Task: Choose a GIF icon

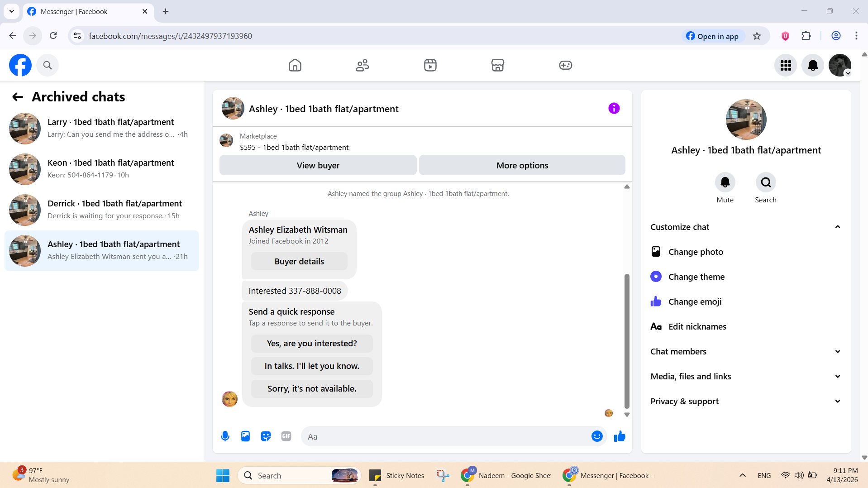Action: (x=286, y=436)
